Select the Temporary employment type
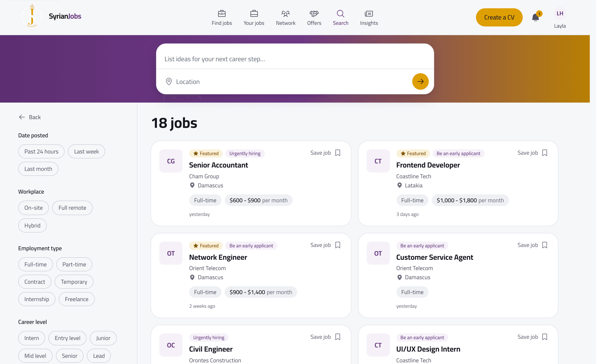Image resolution: width=596 pixels, height=364 pixels. pyautogui.click(x=74, y=281)
